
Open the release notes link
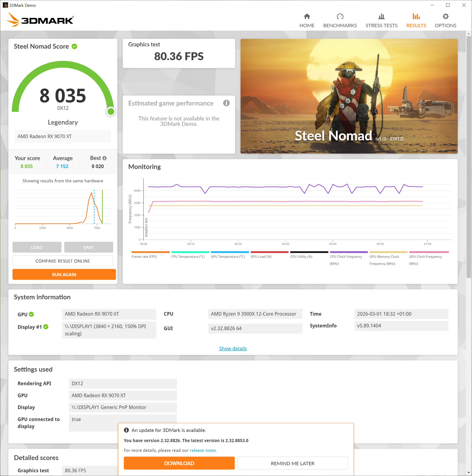[203, 450]
